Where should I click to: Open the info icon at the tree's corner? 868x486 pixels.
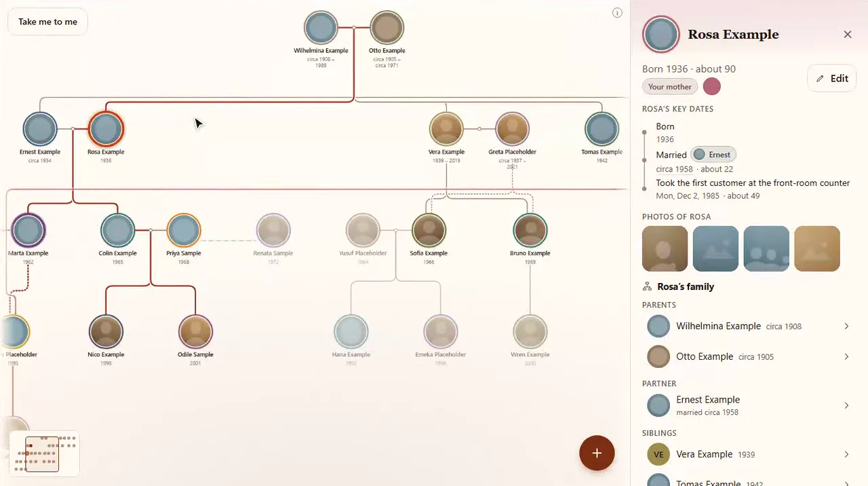coord(617,13)
